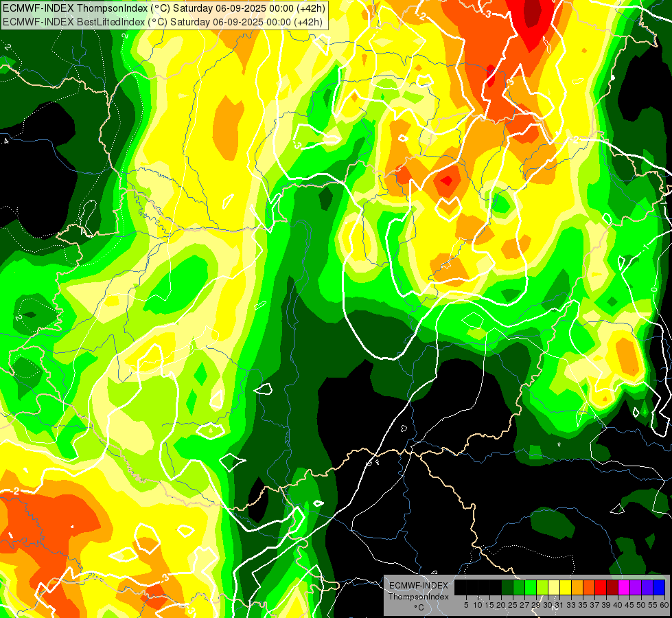Click the dark green 20–25 legend swatch
672x618 pixels.
[507, 587]
